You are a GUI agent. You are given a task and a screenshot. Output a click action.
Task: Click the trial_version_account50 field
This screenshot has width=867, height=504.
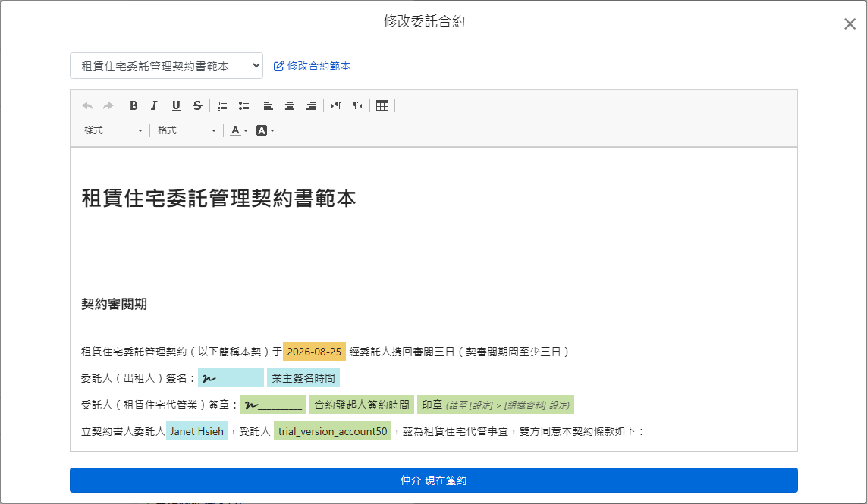click(332, 431)
